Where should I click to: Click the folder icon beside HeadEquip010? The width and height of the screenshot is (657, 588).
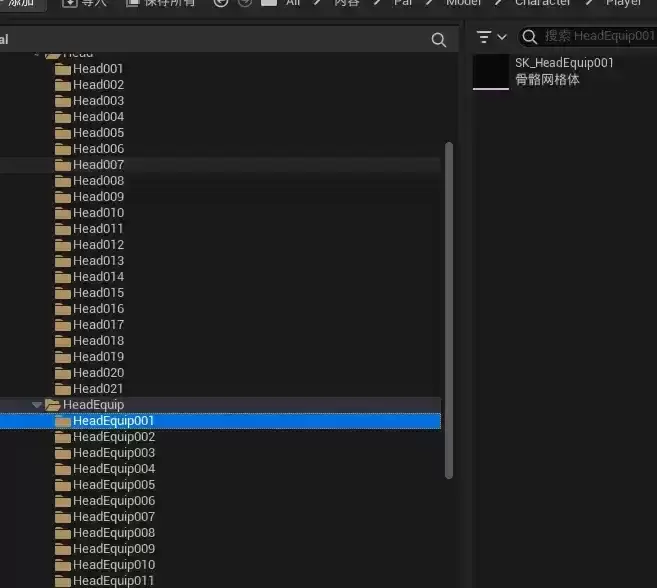[x=63, y=565]
